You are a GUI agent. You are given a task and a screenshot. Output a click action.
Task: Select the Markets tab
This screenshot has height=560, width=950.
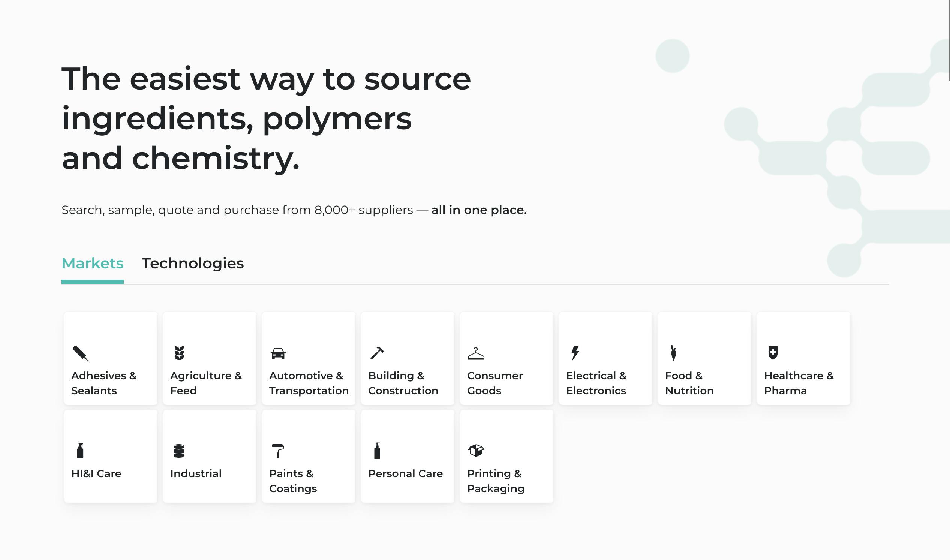click(x=93, y=264)
